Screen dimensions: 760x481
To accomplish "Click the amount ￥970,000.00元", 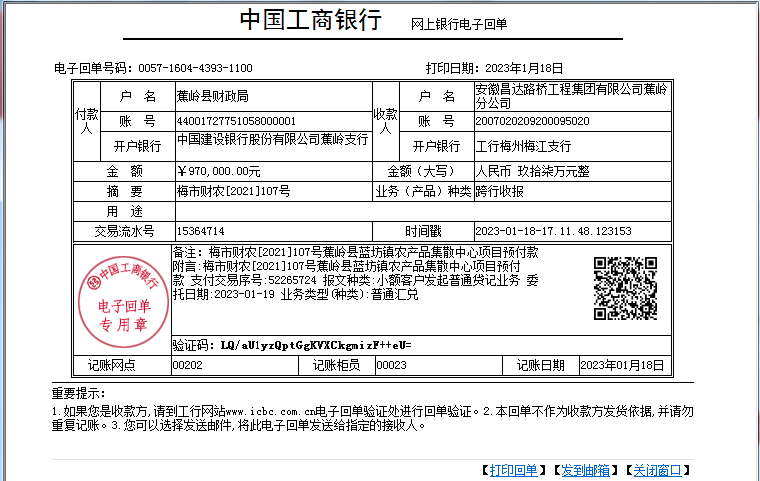I will [x=218, y=171].
